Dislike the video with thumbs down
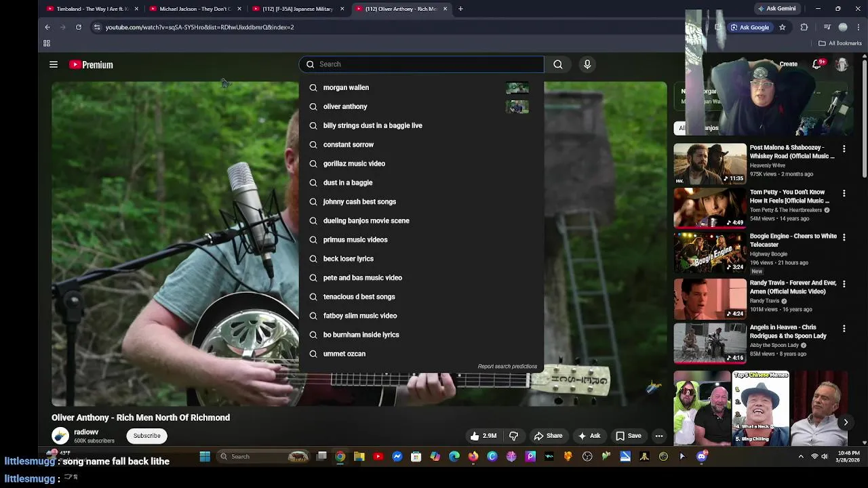Screen dimensions: 868x488 (513, 436)
